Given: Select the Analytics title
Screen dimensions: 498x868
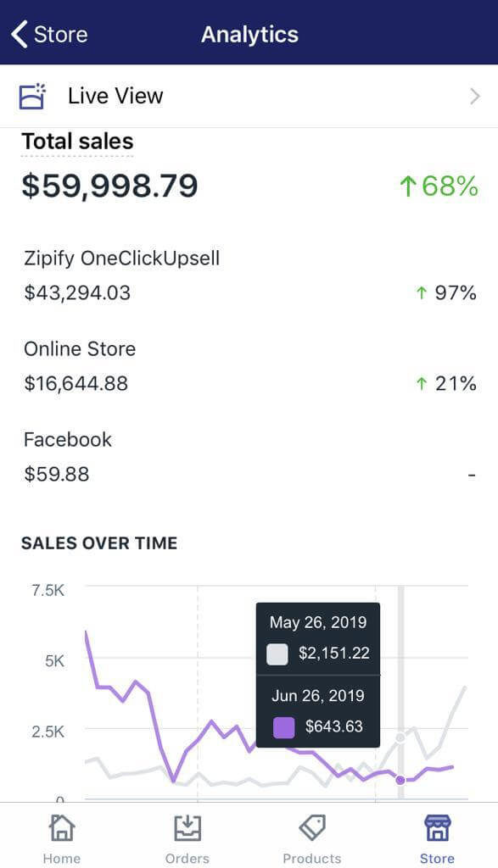Looking at the screenshot, I should coord(249,34).
